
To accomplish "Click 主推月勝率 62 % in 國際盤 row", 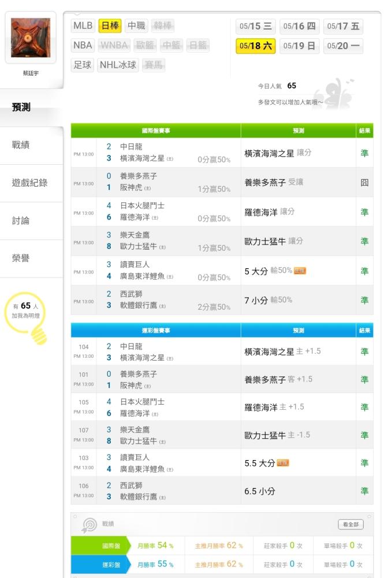I will pos(219,546).
